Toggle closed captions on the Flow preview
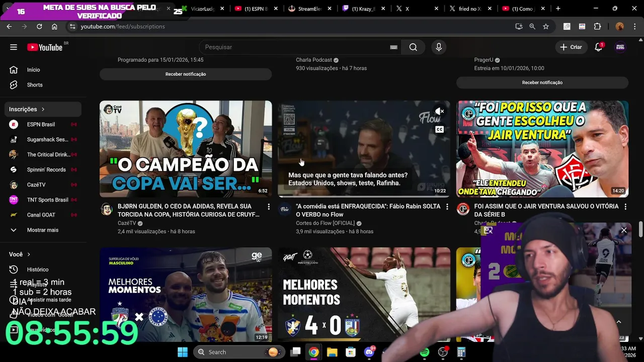Screen dimensions: 644x362 [x=440, y=130]
